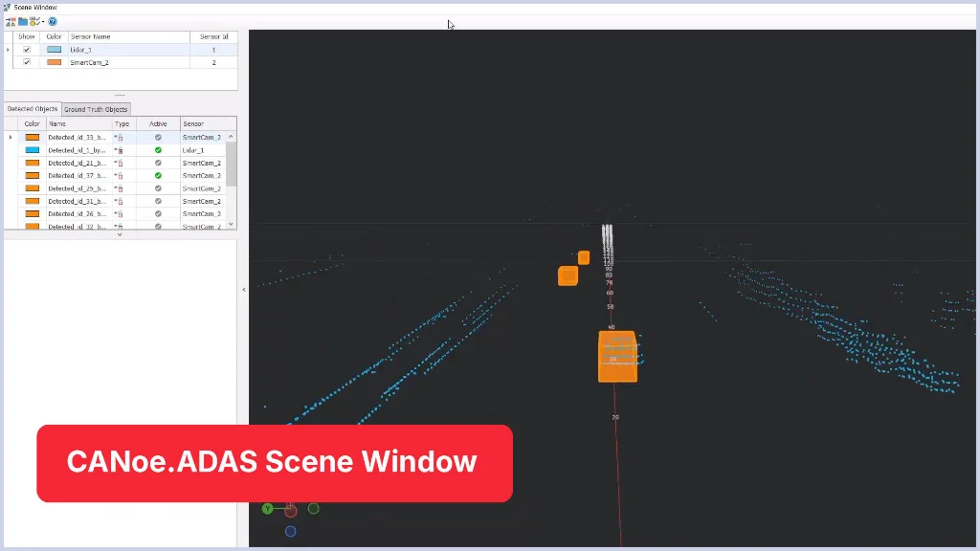Click the red axis gizmo circle

pos(291,511)
